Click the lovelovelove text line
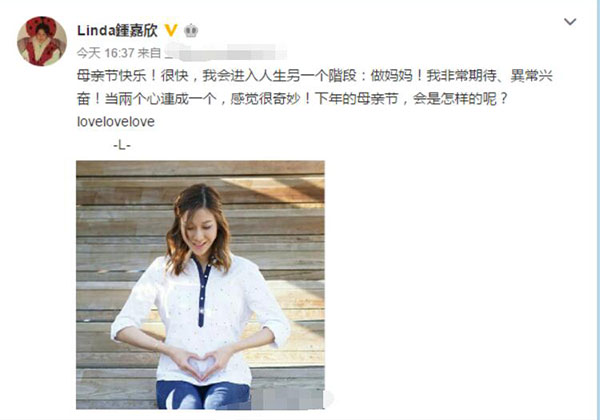This screenshot has height=420, width=600. pos(116,122)
